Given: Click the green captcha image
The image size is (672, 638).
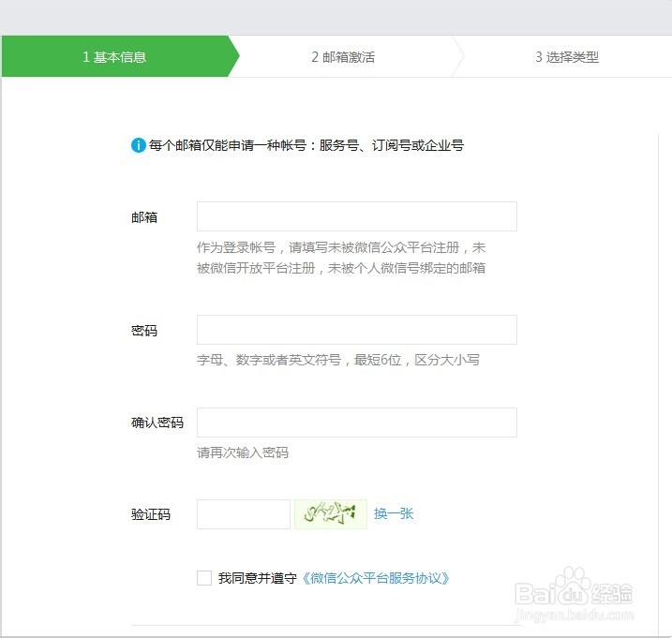Looking at the screenshot, I should pyautogui.click(x=331, y=514).
